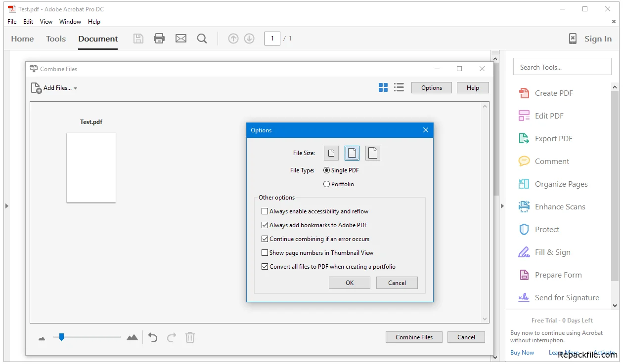
Task: Open the View menu
Action: 46,22
